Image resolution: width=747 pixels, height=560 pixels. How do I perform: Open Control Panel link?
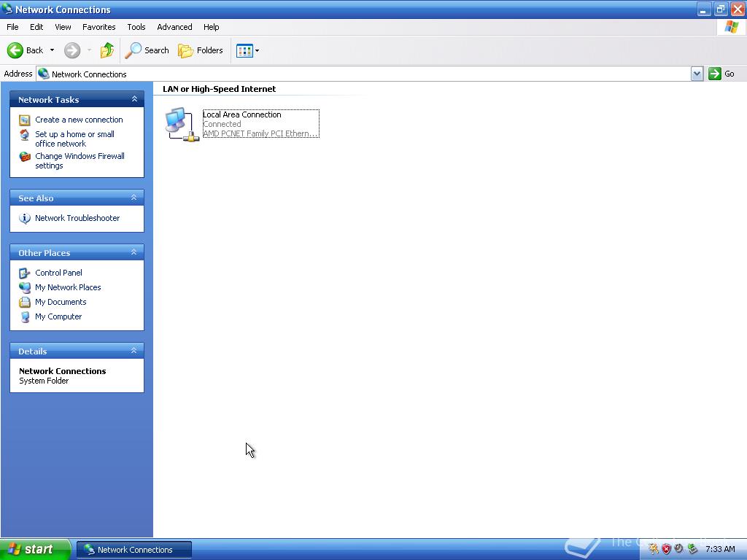[58, 273]
